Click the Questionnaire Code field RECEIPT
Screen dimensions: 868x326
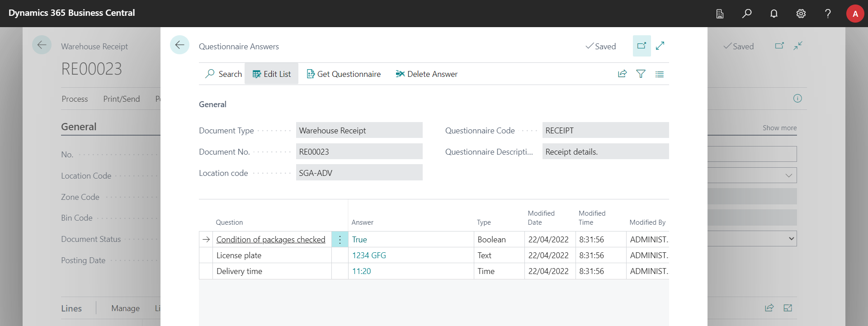pos(605,130)
